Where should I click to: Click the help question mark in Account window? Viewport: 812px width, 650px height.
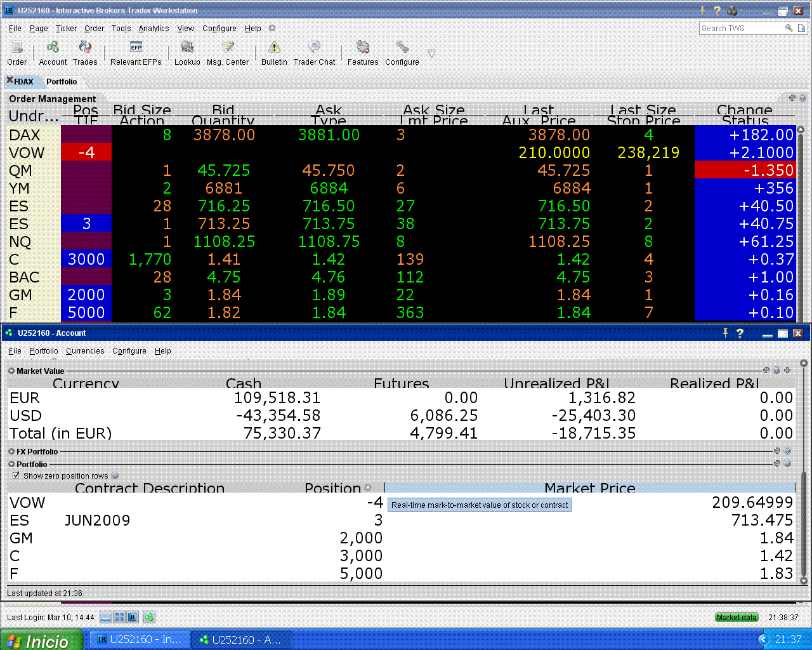tap(740, 333)
